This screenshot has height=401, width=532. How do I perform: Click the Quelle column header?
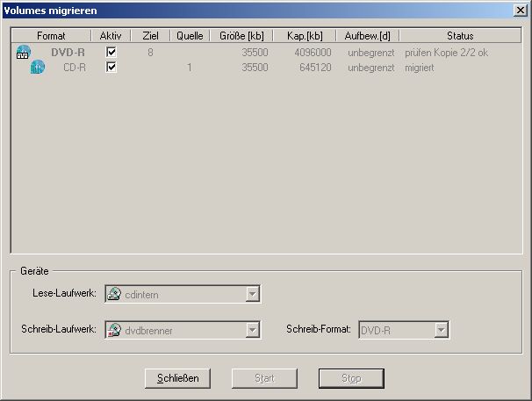190,36
